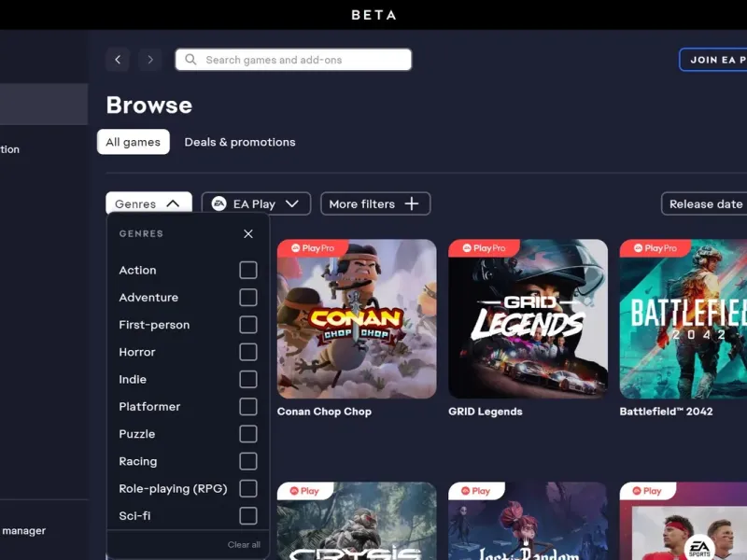Image resolution: width=747 pixels, height=560 pixels.
Task: Check the Horror genre checkbox
Action: click(248, 352)
